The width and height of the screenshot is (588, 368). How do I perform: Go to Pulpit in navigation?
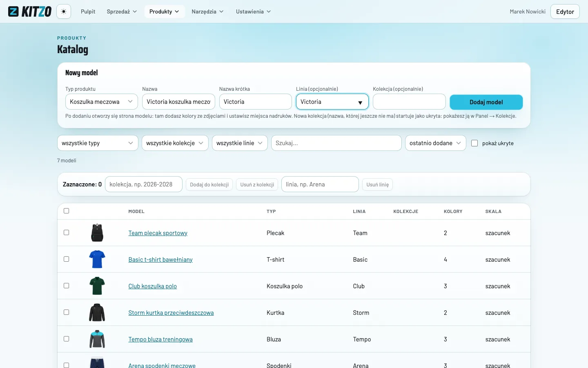point(88,11)
